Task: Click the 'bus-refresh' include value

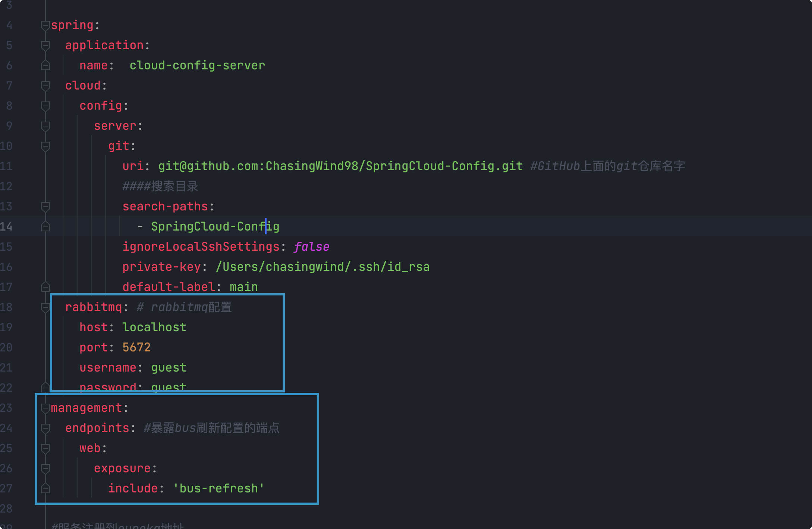Action: [x=218, y=489]
